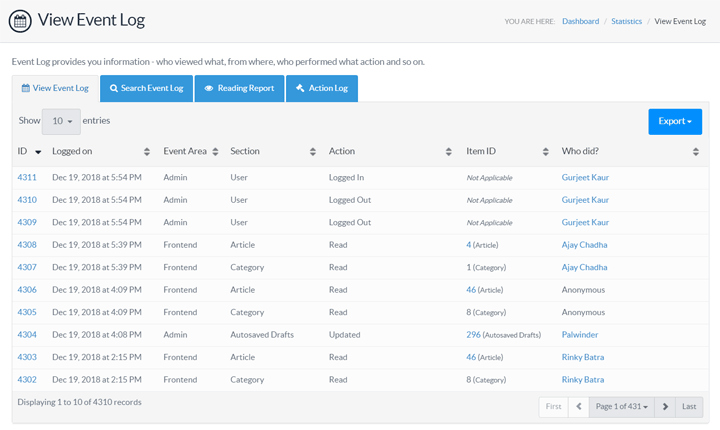Jump to the Last page button
Viewport: 720px width, 430px height.
point(689,406)
